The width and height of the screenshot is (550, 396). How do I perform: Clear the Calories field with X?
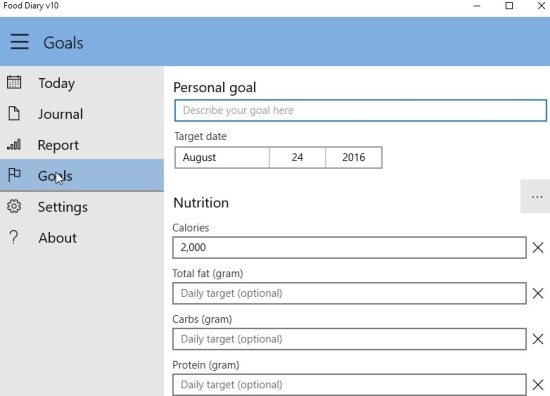tap(538, 248)
